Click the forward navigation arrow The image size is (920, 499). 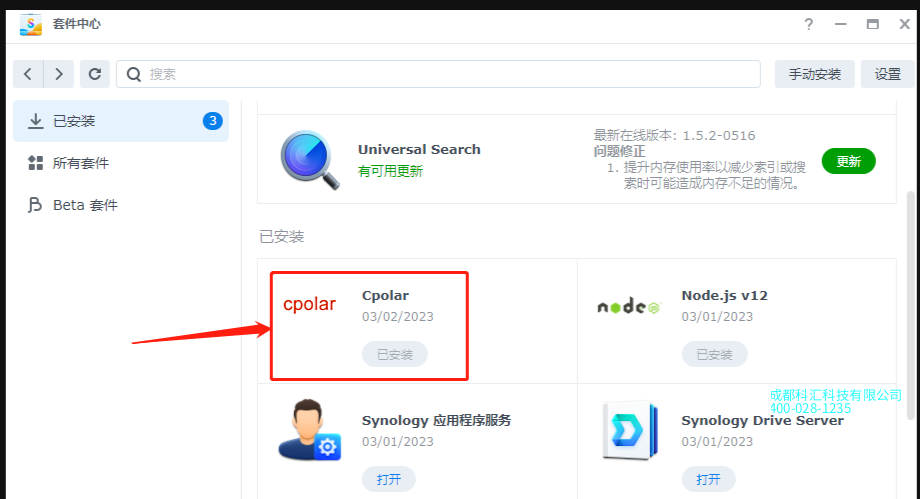point(59,74)
